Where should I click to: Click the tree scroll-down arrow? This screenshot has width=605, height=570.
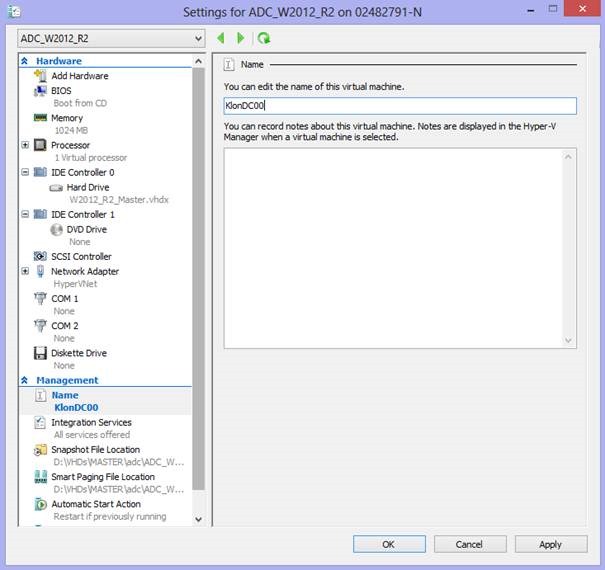(x=198, y=519)
